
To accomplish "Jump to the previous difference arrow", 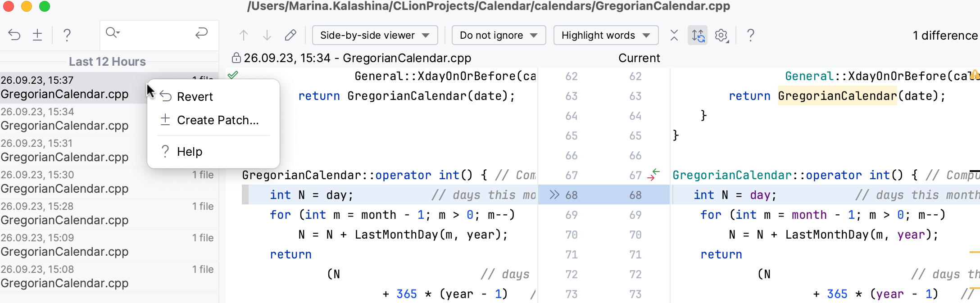I will pyautogui.click(x=244, y=35).
